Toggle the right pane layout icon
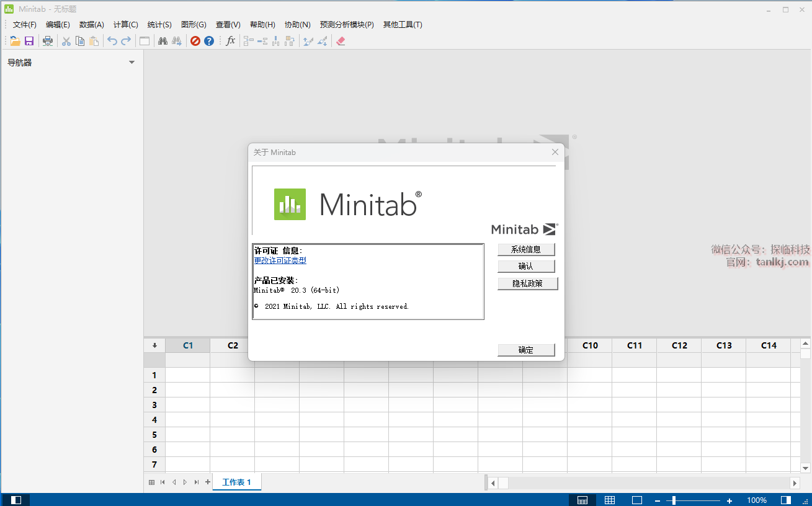The width and height of the screenshot is (812, 506). click(x=786, y=500)
